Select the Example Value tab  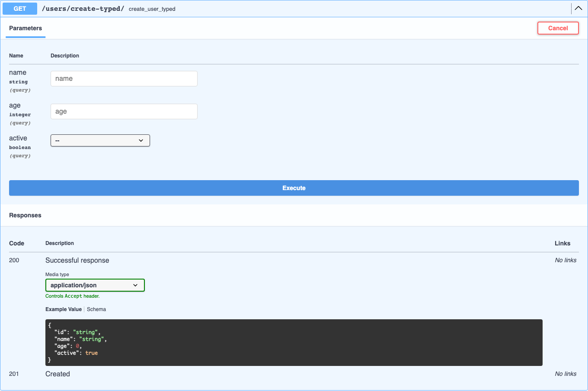point(64,309)
